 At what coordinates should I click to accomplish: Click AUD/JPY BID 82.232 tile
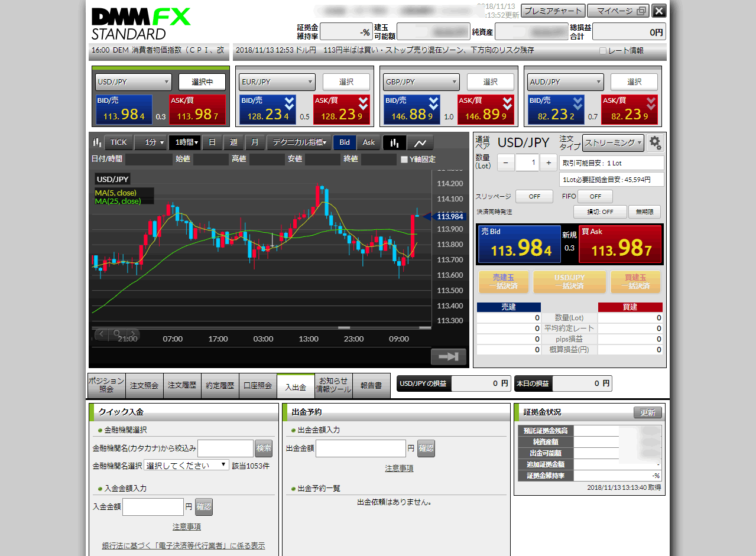556,109
